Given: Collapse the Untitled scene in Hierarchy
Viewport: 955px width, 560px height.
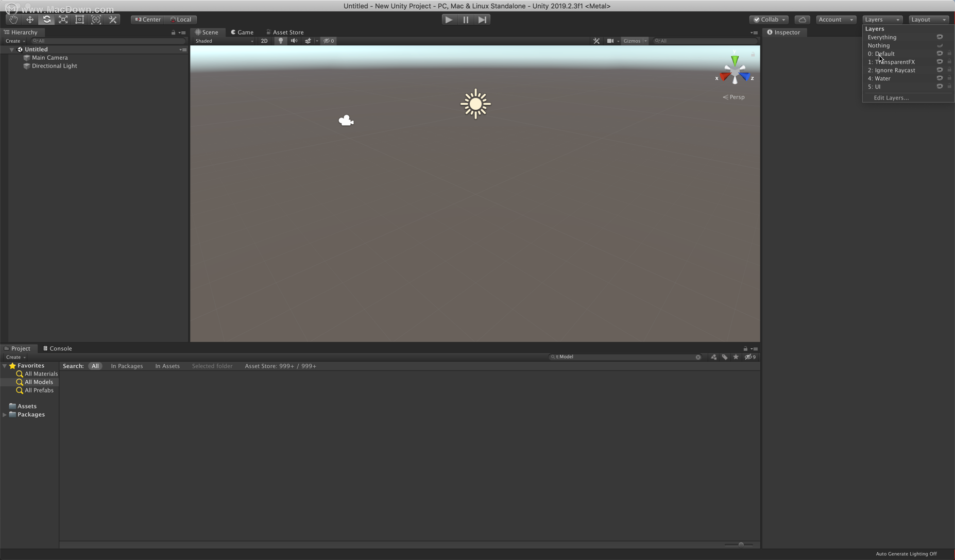Looking at the screenshot, I should pyautogui.click(x=11, y=49).
